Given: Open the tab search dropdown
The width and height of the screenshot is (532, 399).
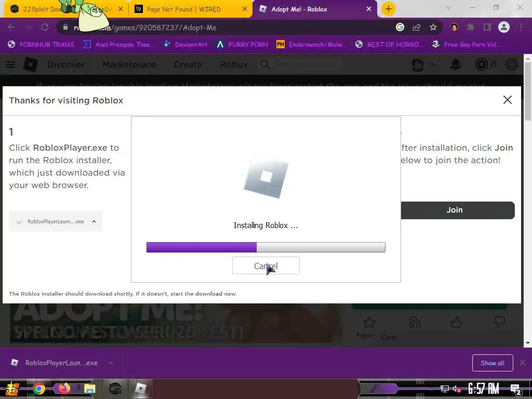Looking at the screenshot, I should pyautogui.click(x=448, y=7).
